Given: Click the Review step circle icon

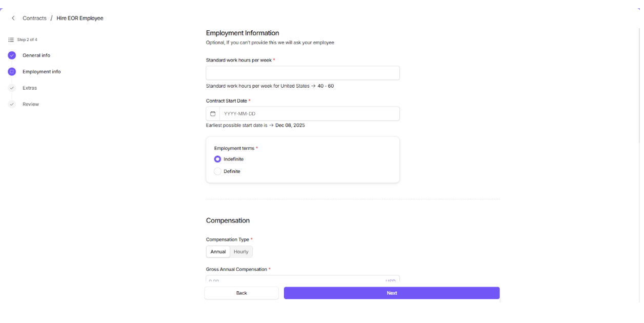Looking at the screenshot, I should (x=12, y=105).
